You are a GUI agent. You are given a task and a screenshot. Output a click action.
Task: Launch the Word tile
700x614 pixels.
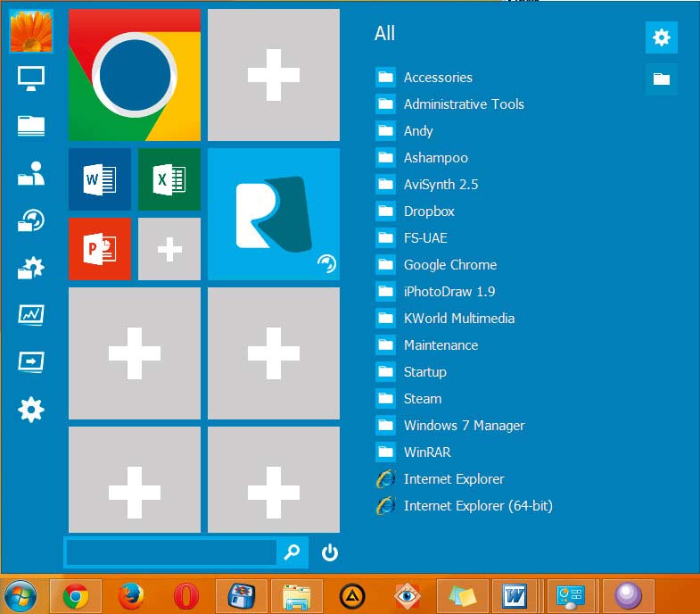pos(100,179)
